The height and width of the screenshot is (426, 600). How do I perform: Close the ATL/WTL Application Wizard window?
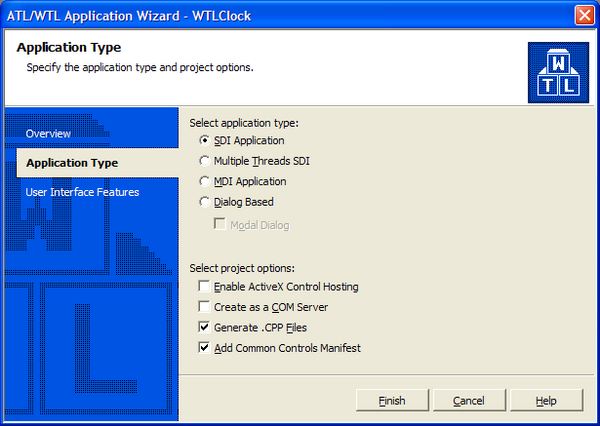[x=584, y=15]
